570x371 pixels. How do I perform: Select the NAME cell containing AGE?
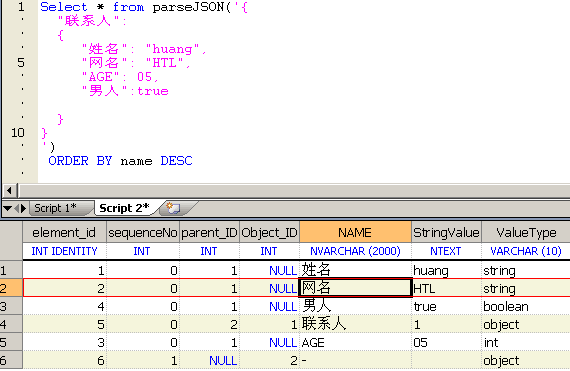[355, 342]
